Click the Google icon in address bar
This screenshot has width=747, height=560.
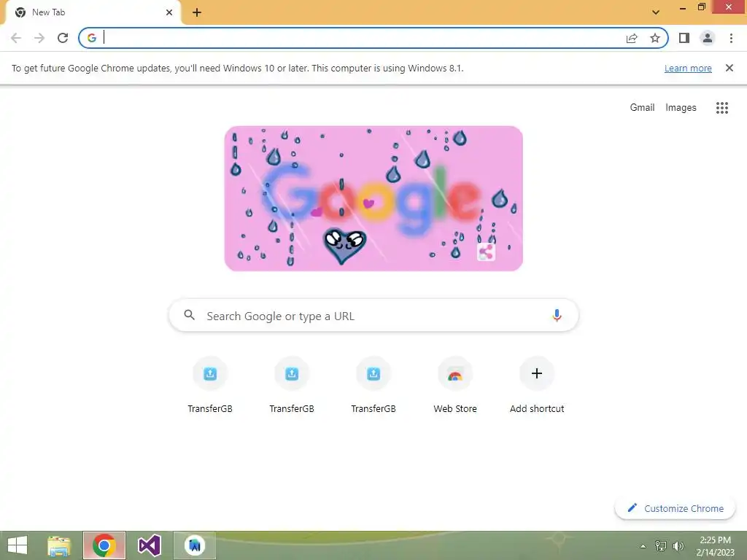[x=92, y=38]
